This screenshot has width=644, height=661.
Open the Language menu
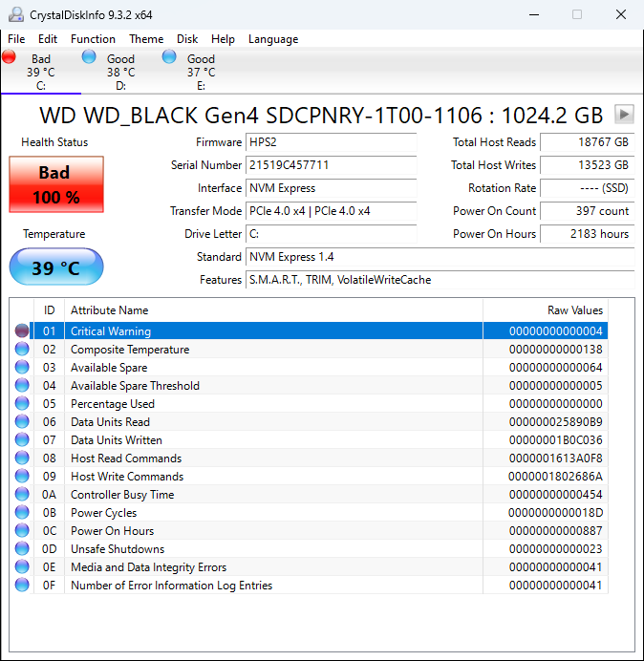273,39
